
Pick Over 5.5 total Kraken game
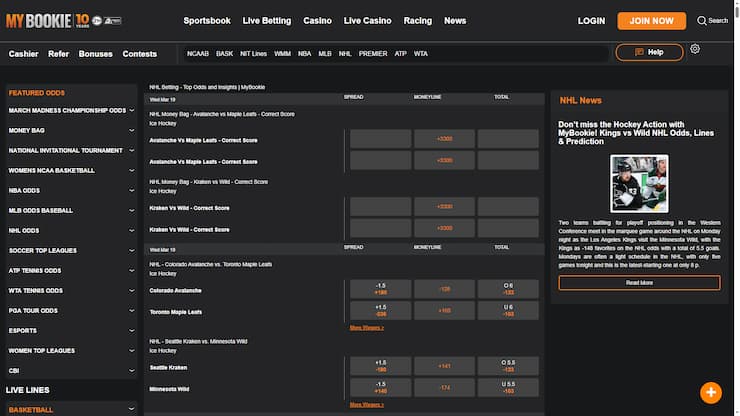[508, 366]
